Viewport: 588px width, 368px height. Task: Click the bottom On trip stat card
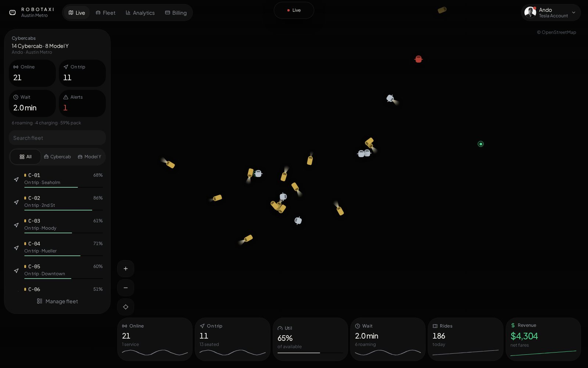[x=232, y=339]
